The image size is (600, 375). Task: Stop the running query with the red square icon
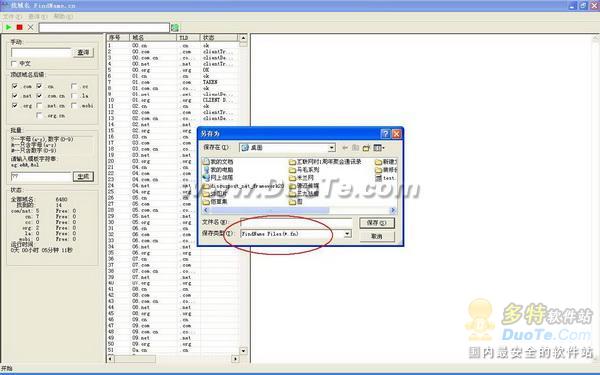[x=20, y=27]
